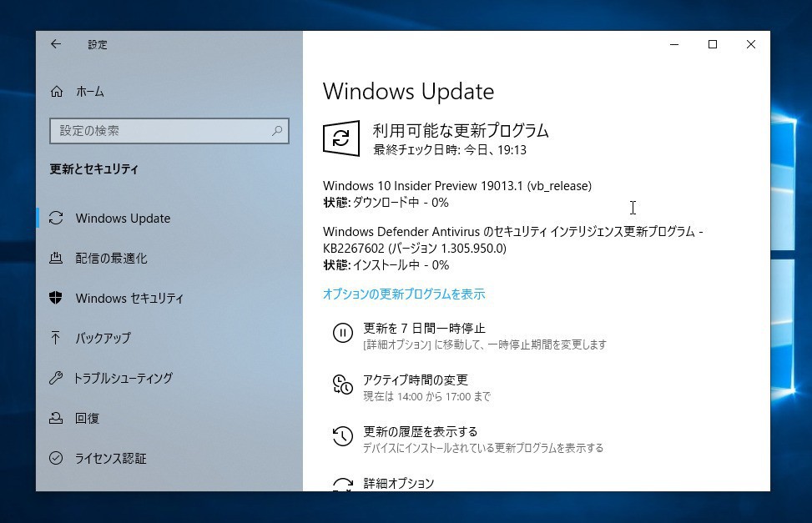Click the large update status refresh icon
This screenshot has width=812, height=523.
[340, 138]
